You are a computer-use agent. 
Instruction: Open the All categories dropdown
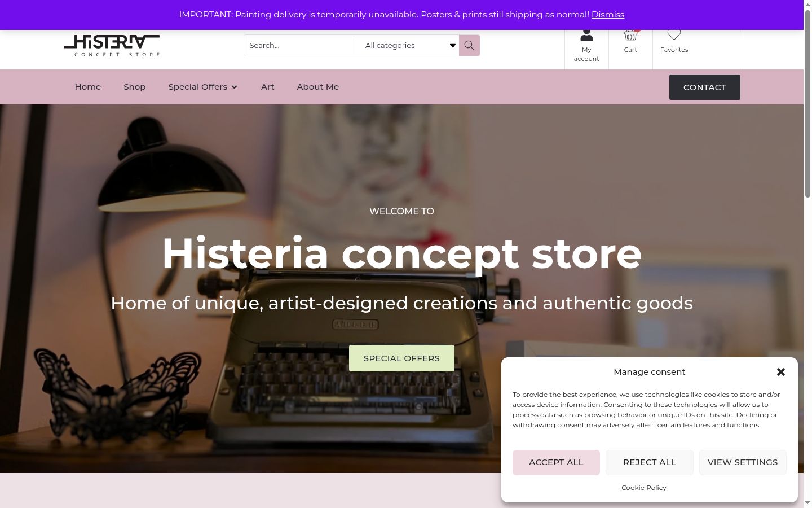coord(408,45)
